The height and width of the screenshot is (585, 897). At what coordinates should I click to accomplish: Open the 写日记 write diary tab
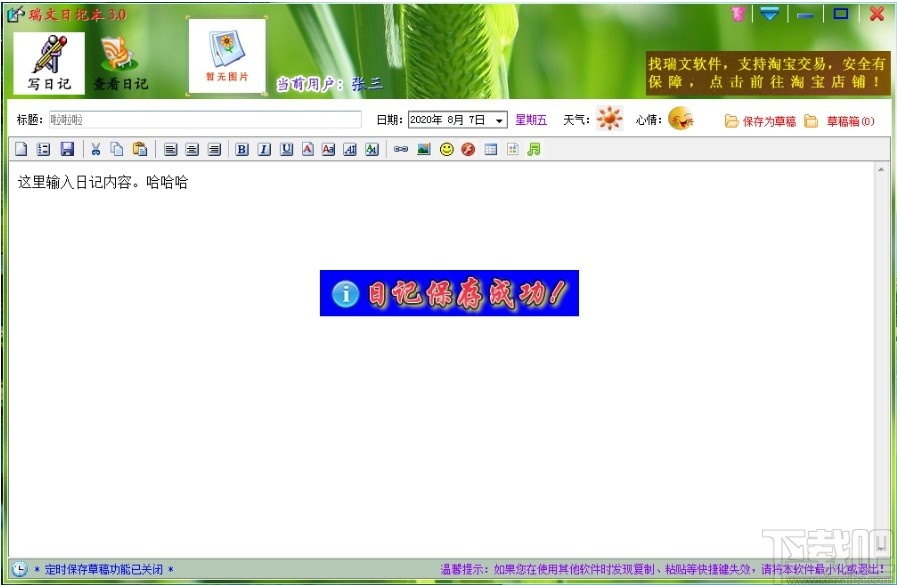49,63
